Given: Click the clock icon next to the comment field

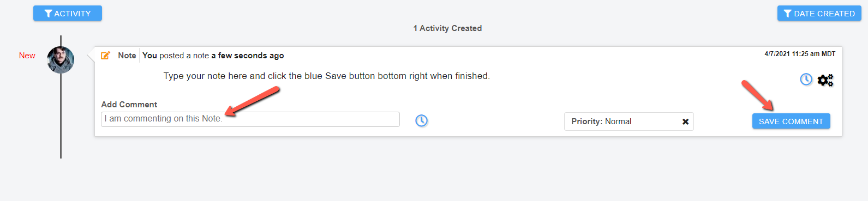Looking at the screenshot, I should coord(421,120).
